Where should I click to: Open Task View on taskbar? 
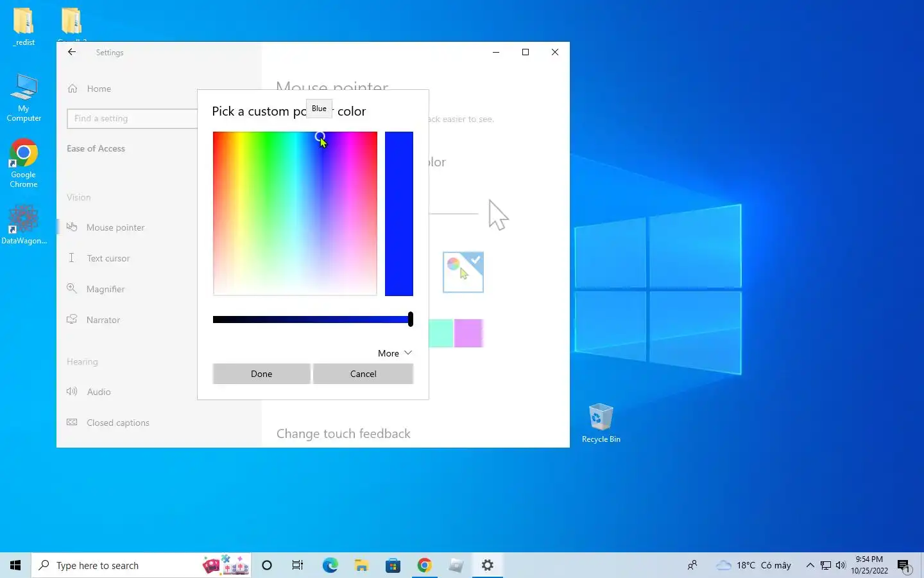[x=298, y=565]
